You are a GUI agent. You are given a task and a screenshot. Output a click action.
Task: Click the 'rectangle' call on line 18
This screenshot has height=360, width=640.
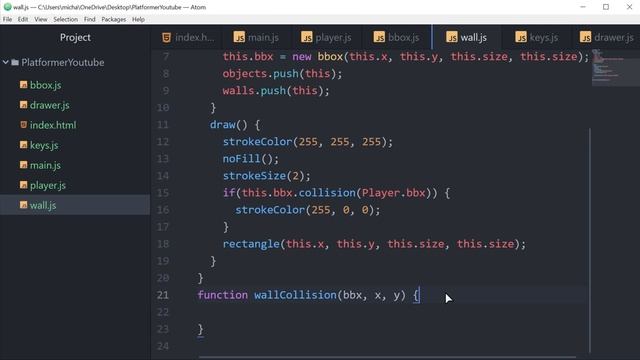pyautogui.click(x=251, y=244)
